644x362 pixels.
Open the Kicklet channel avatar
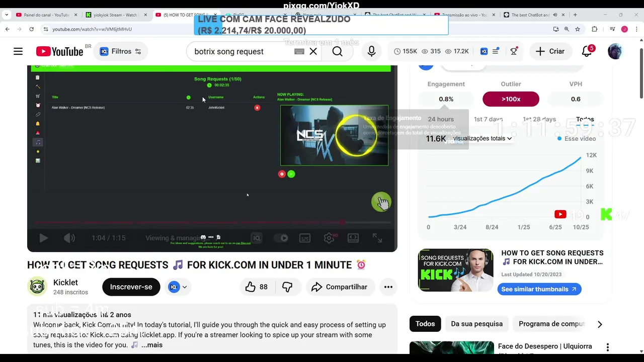(x=37, y=287)
